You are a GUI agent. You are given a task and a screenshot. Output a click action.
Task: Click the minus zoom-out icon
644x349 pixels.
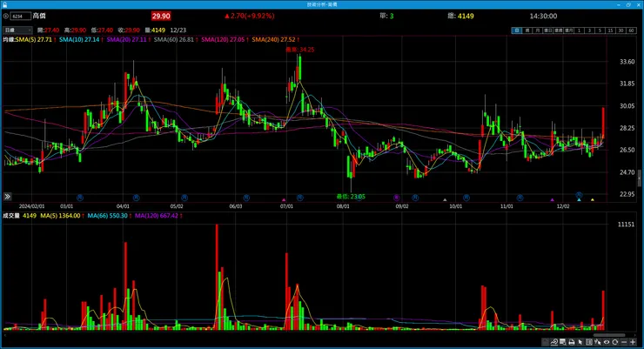point(624,342)
